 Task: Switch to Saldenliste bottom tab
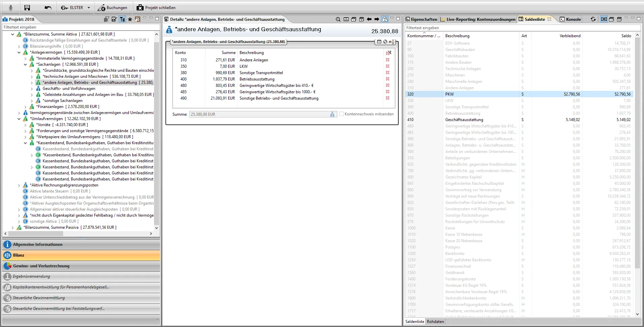pyautogui.click(x=415, y=322)
